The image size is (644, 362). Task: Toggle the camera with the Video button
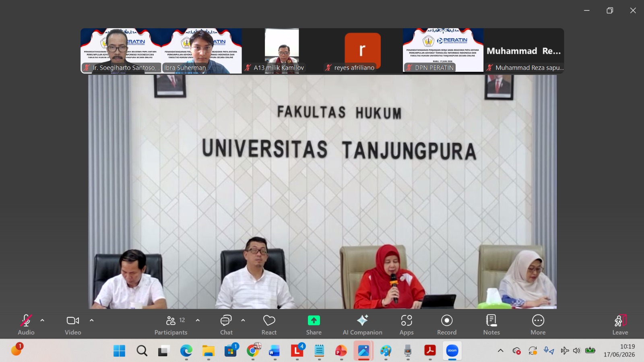point(73,325)
